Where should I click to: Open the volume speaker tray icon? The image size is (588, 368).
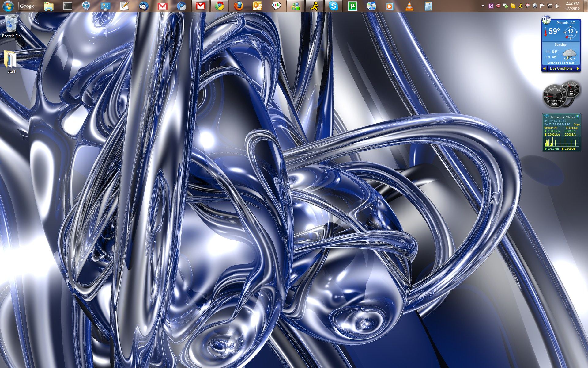557,6
